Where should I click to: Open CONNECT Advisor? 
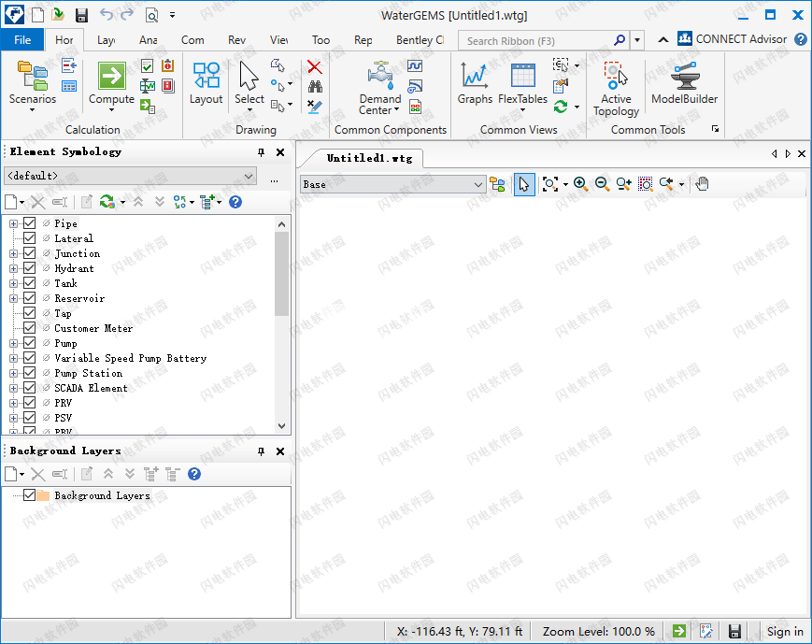click(x=733, y=39)
